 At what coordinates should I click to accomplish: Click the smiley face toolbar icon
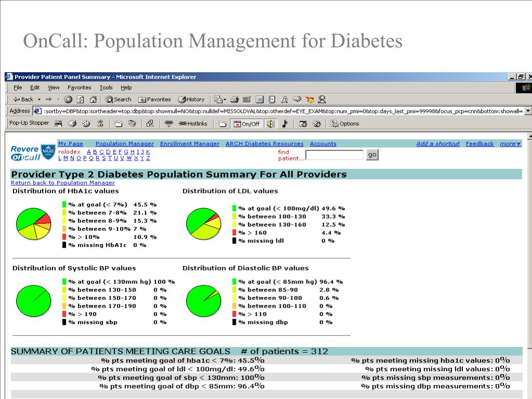pos(310,99)
